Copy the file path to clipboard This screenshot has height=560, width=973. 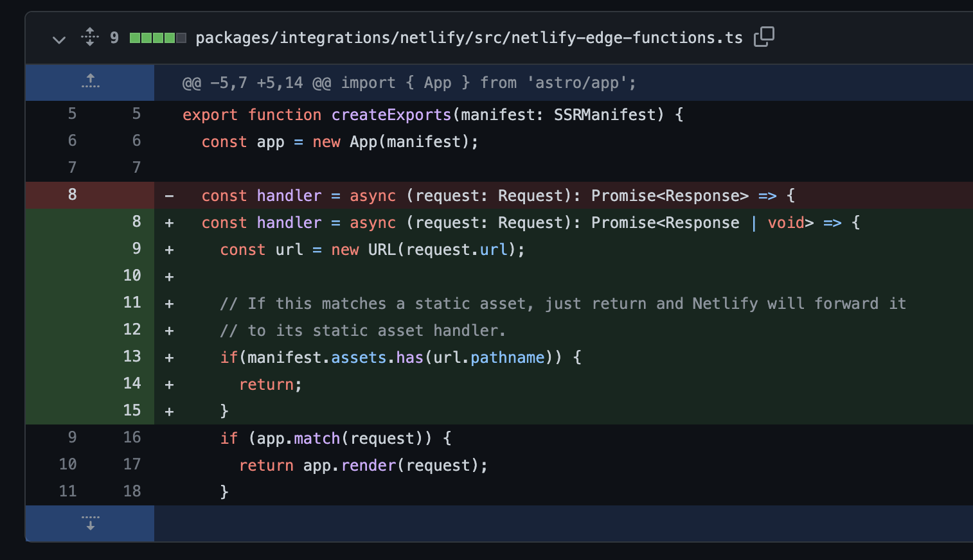(x=763, y=38)
